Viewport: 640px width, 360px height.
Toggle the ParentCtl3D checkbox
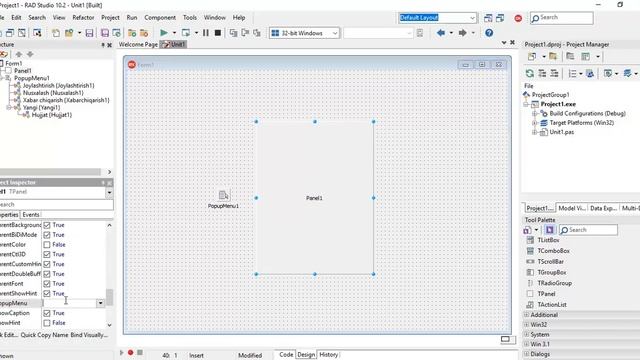(x=47, y=254)
